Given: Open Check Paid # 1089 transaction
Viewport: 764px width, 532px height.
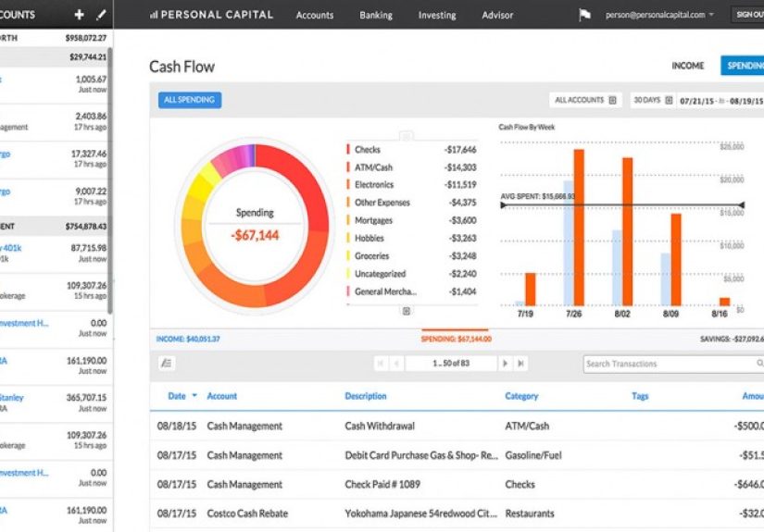Looking at the screenshot, I should pos(457,484).
